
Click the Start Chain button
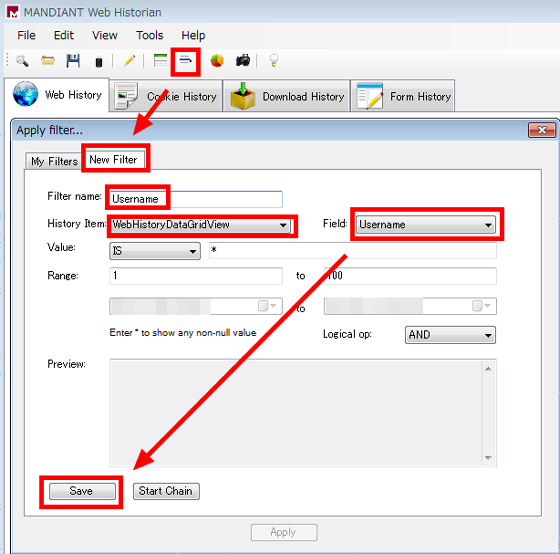coord(166,491)
